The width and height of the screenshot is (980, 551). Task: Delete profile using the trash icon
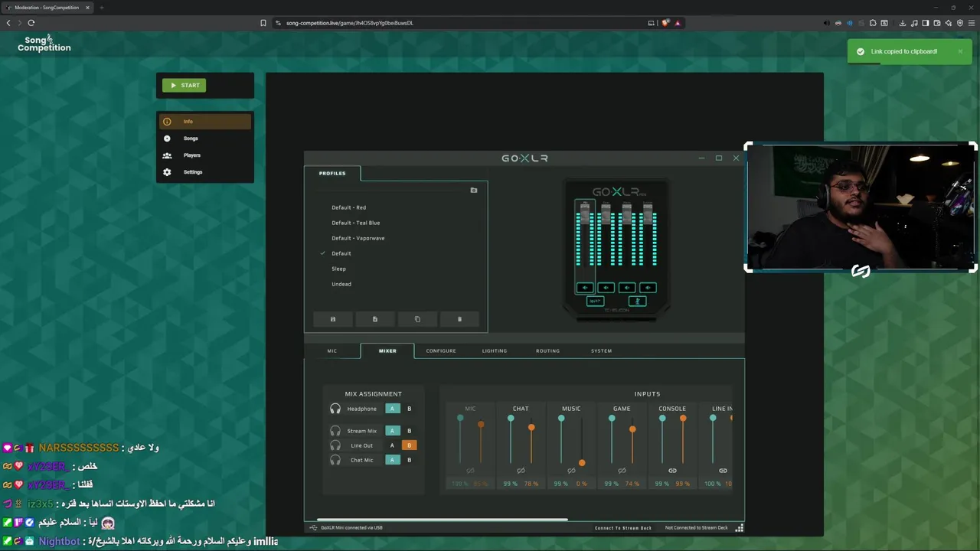click(459, 319)
